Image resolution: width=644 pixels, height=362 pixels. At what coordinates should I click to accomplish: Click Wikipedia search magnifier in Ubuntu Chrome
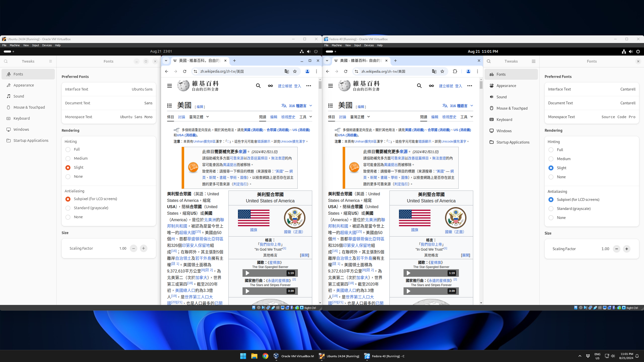tap(258, 86)
